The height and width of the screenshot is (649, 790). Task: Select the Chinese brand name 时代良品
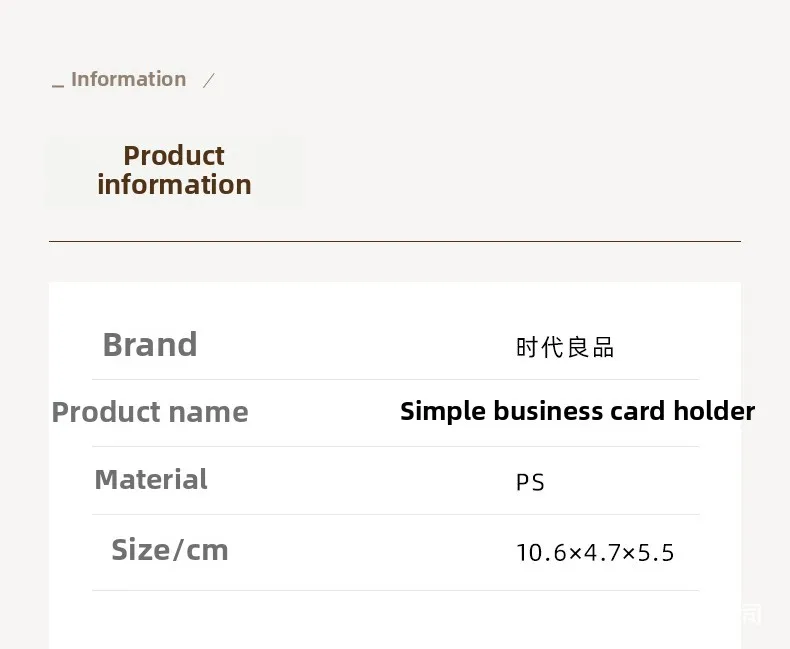tap(565, 347)
